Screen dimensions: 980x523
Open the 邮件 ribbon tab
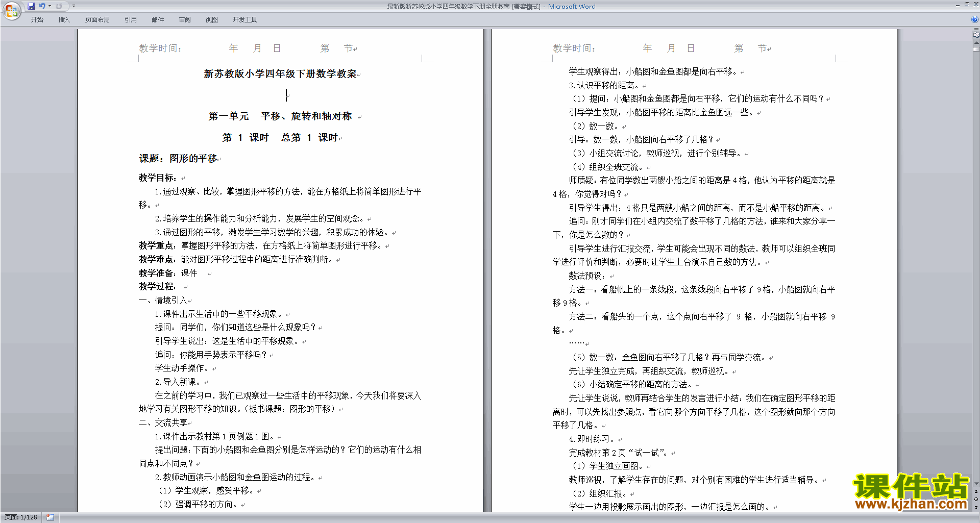(158, 20)
